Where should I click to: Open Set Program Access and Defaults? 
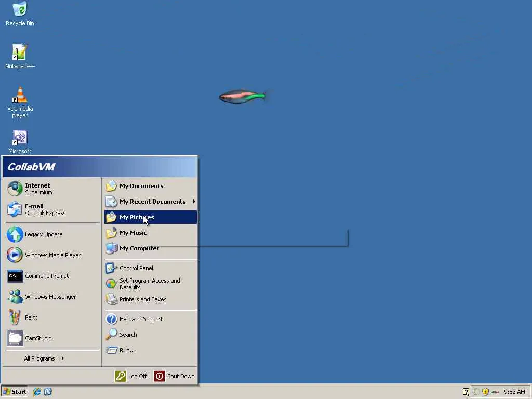[x=151, y=284]
